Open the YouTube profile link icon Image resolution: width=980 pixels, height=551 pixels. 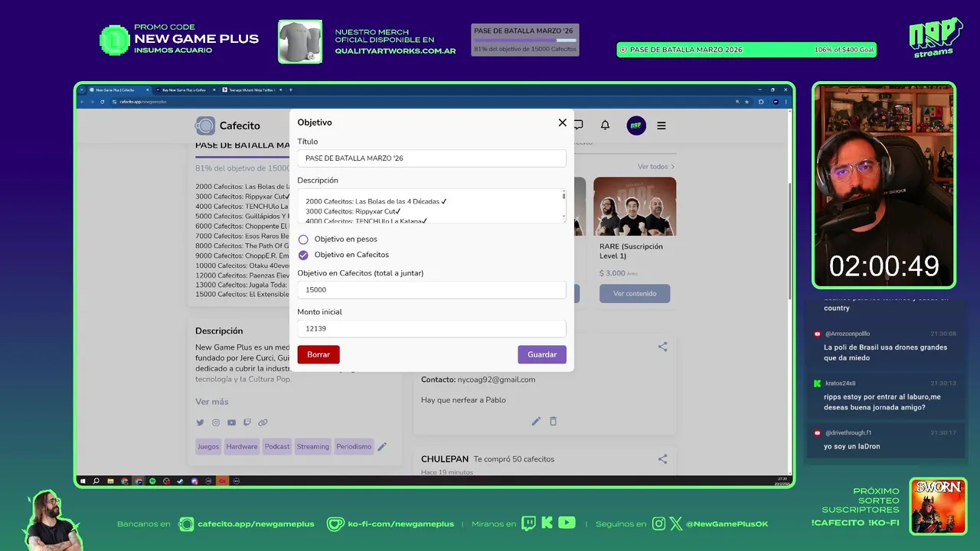pos(231,422)
